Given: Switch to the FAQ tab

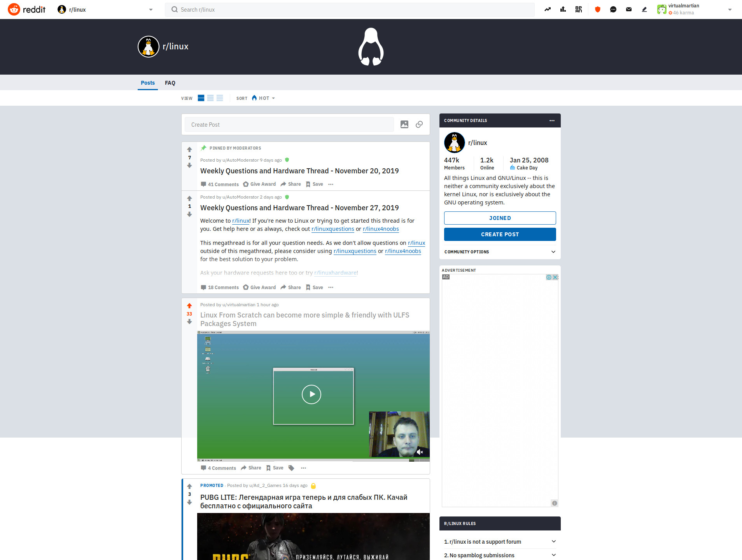Looking at the screenshot, I should (170, 83).
